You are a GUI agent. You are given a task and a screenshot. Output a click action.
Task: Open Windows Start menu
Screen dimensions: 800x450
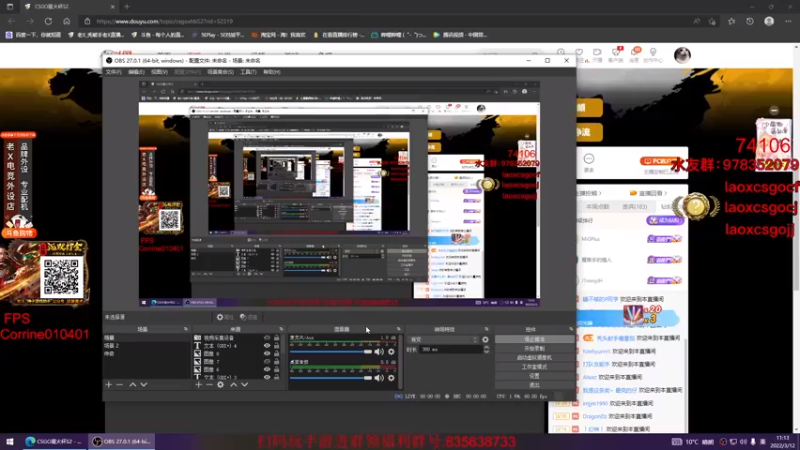click(10, 442)
